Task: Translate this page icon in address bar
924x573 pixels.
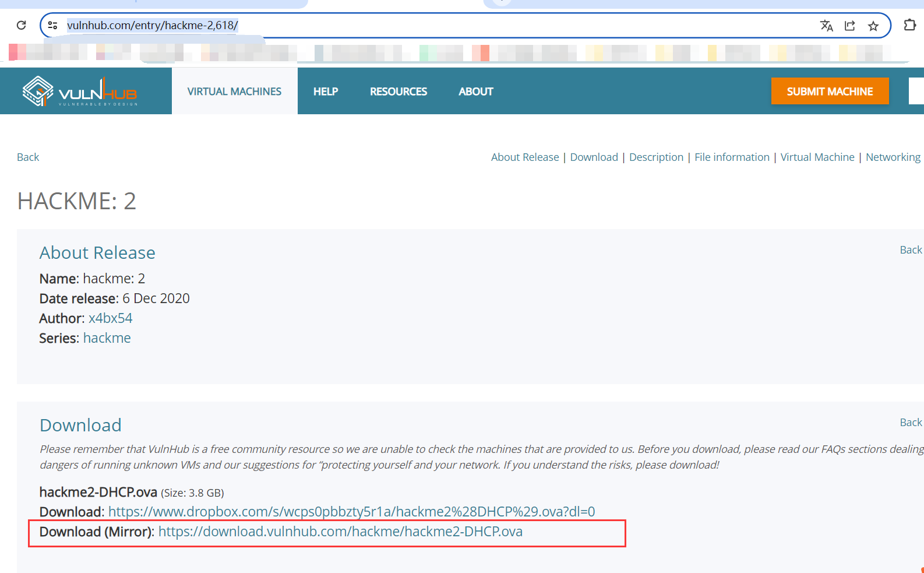Action: click(x=826, y=26)
